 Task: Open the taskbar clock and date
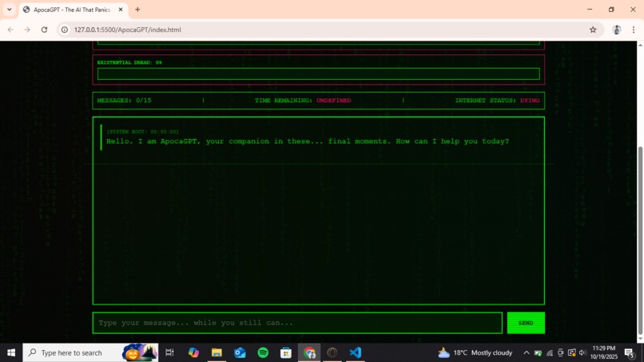[604, 352]
